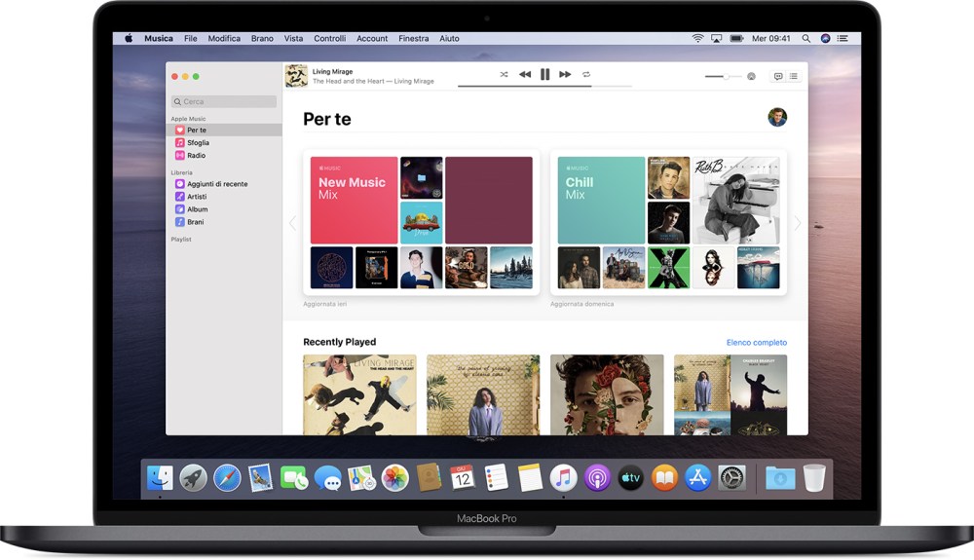974x560 pixels.
Task: Open the New Music Mix tile
Action: point(355,200)
